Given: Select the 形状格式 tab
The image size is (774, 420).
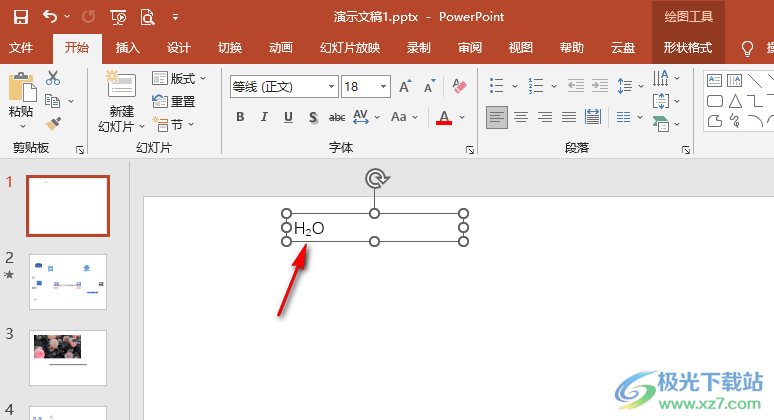Looking at the screenshot, I should pos(688,48).
